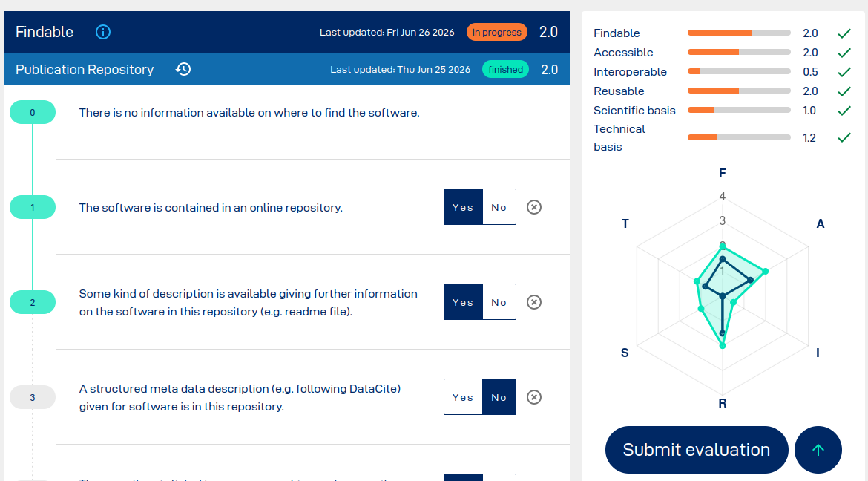868x481 pixels.
Task: Open the Scientific basis category in summary
Action: coord(634,111)
